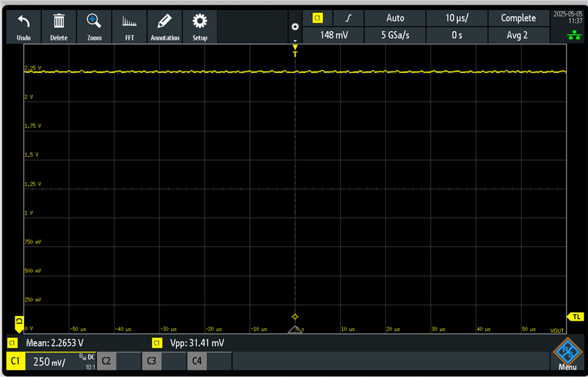Click the diamond trigger point marker
Viewport: 588px width, 377px height.
pyautogui.click(x=295, y=317)
